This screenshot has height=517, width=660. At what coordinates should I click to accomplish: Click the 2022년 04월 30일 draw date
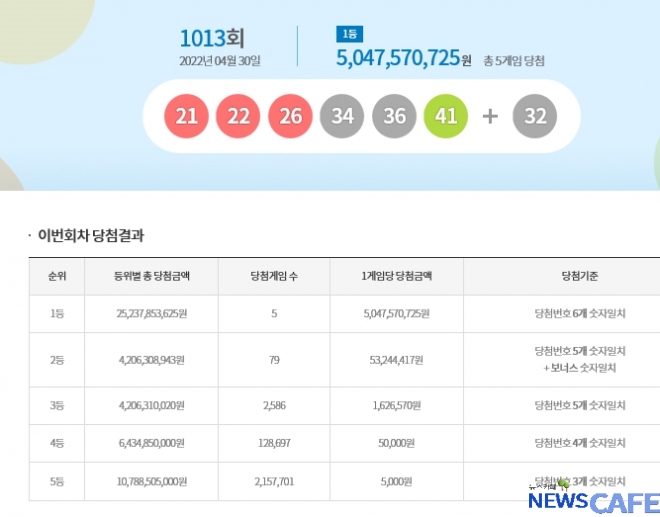[x=220, y=61]
